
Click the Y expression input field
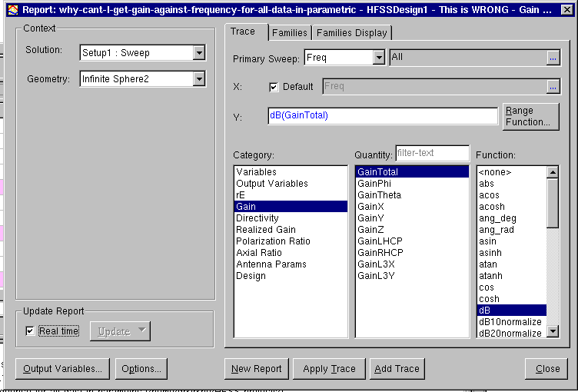(x=383, y=116)
